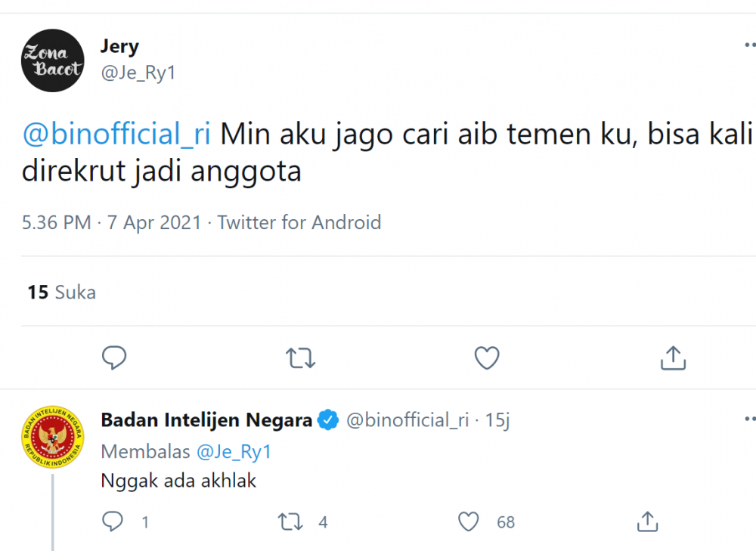Open Badan Intelijen Negara profile name
Screen dimensions: 756x551
pos(206,420)
